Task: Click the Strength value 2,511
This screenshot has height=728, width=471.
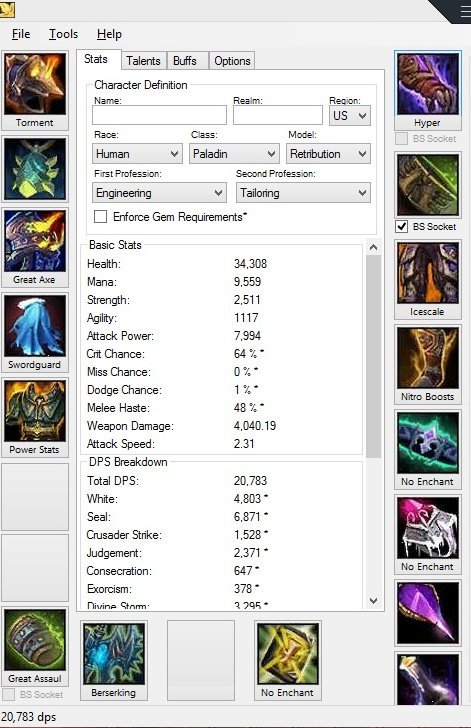Action: click(x=247, y=299)
